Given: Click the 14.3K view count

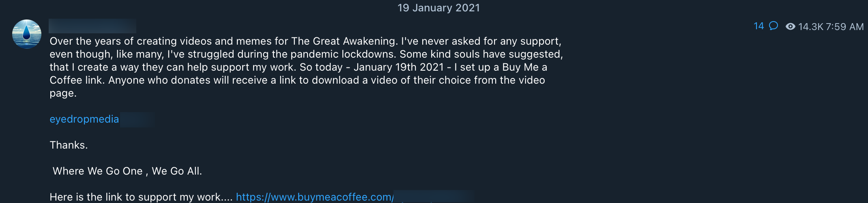Looking at the screenshot, I should pos(810,27).
